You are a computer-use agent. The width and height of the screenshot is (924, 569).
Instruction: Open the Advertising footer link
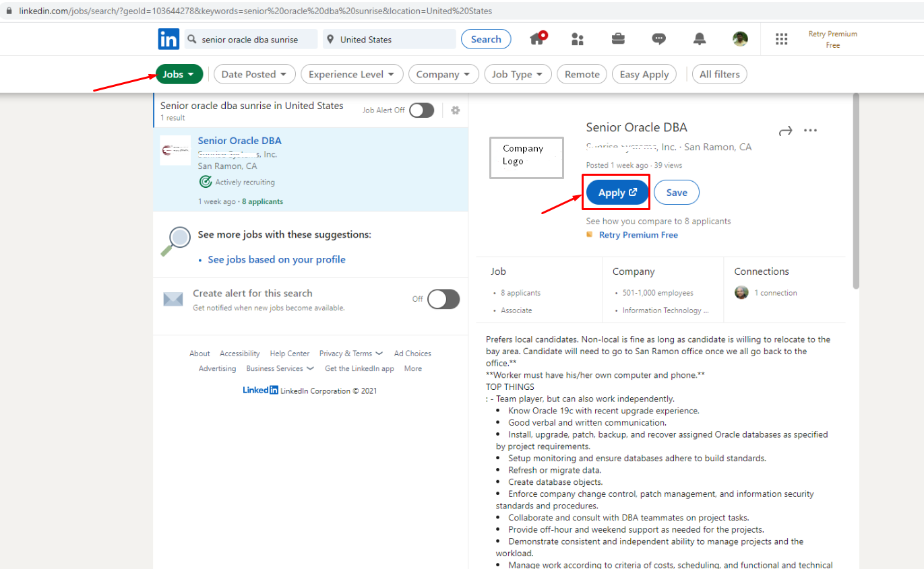tap(217, 368)
